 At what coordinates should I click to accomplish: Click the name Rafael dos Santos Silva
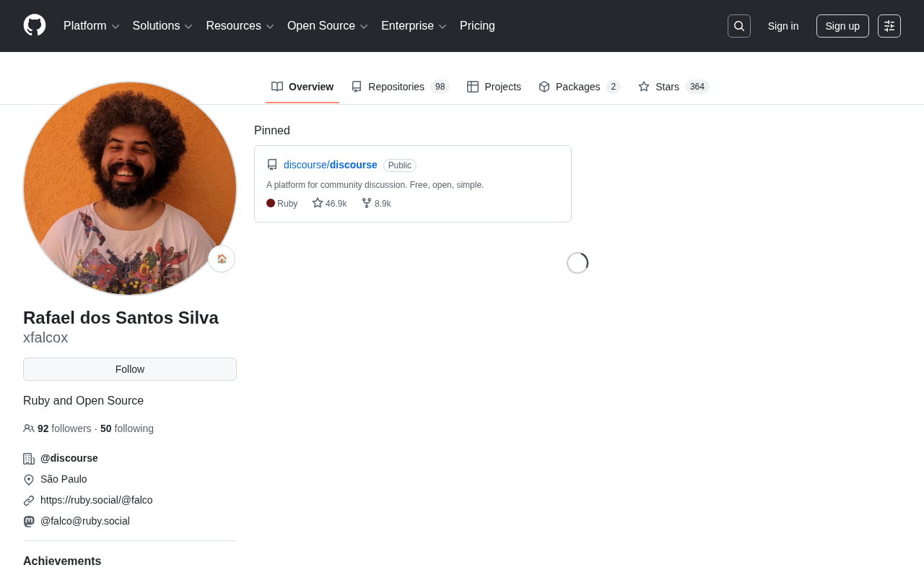121,318
